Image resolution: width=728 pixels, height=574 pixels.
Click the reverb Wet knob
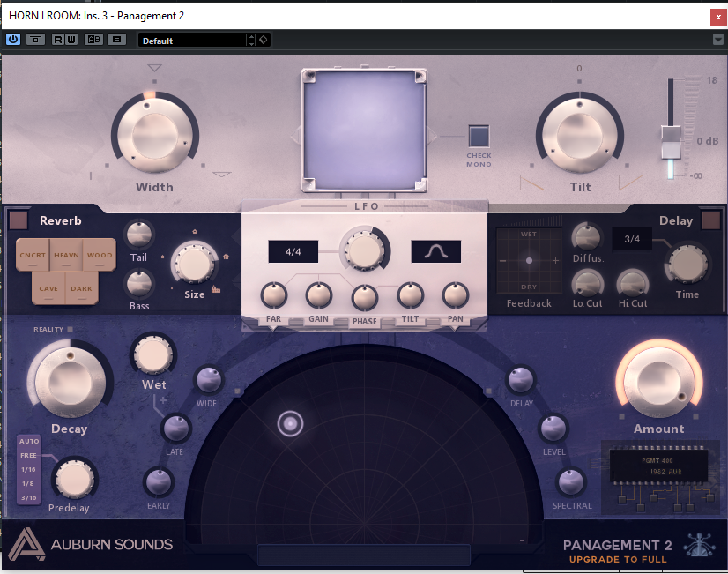(152, 355)
